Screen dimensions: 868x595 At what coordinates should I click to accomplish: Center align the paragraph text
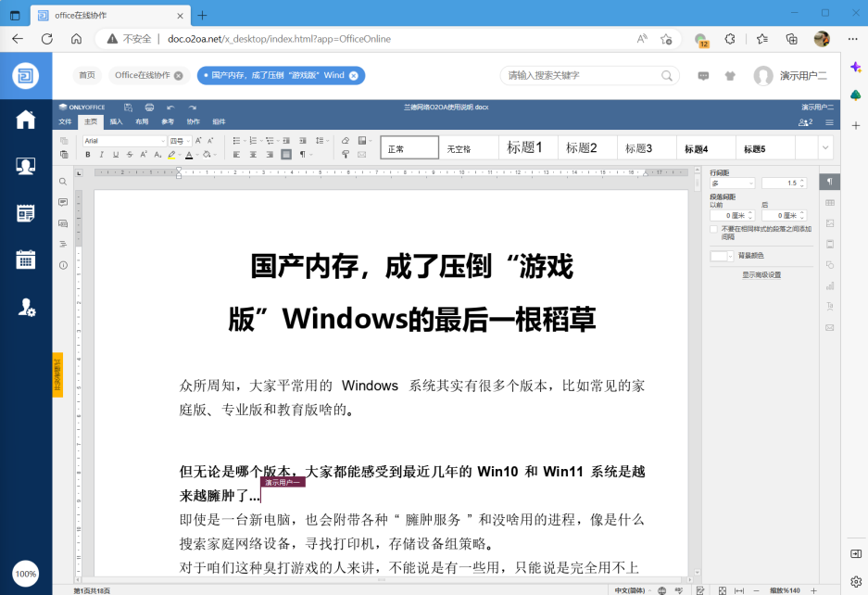pyautogui.click(x=251, y=155)
